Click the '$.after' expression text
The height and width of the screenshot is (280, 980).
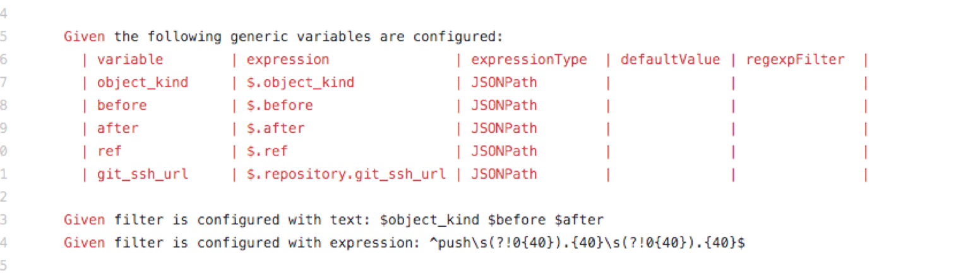click(x=275, y=128)
